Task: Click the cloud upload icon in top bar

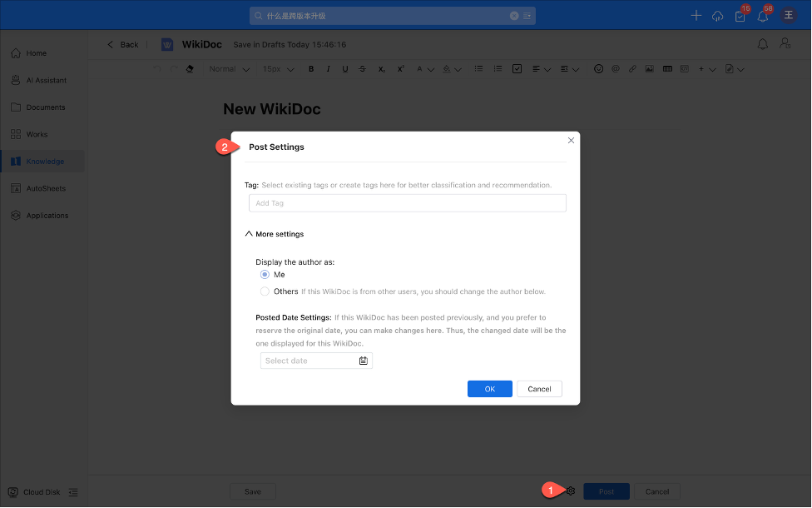Action: [x=717, y=16]
